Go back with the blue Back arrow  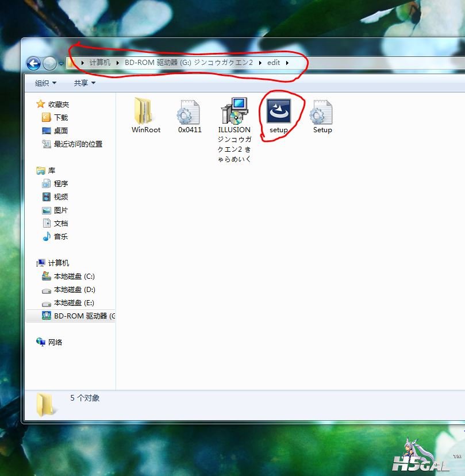pos(33,63)
